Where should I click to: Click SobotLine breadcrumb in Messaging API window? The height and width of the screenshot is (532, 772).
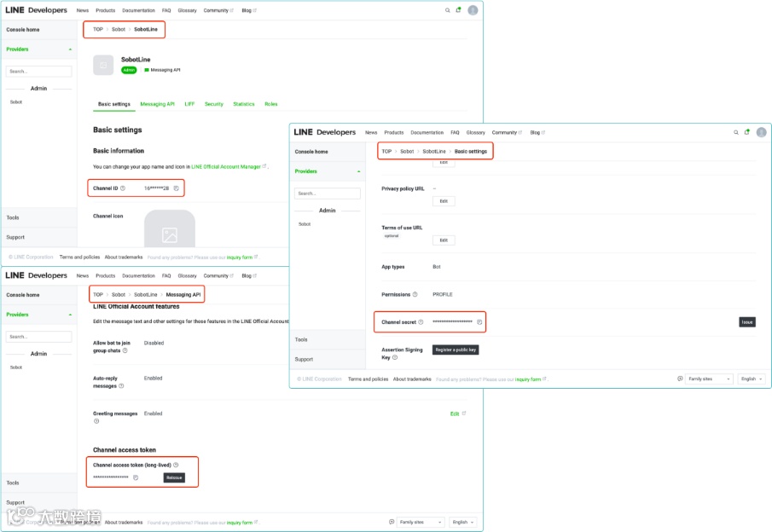(x=145, y=294)
